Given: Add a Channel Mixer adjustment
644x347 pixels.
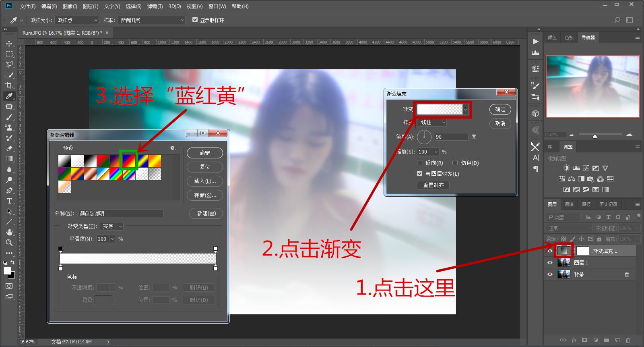Looking at the screenshot, I should point(600,179).
